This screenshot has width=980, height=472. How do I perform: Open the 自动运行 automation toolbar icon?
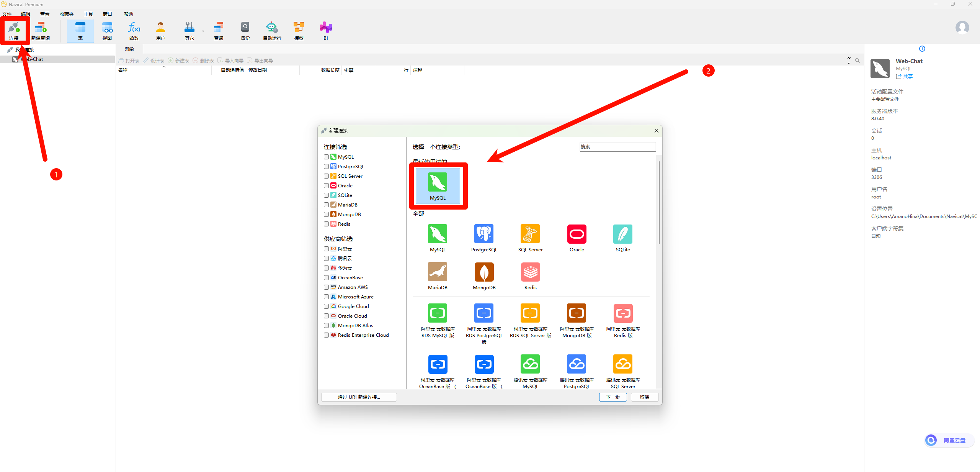[x=272, y=31]
